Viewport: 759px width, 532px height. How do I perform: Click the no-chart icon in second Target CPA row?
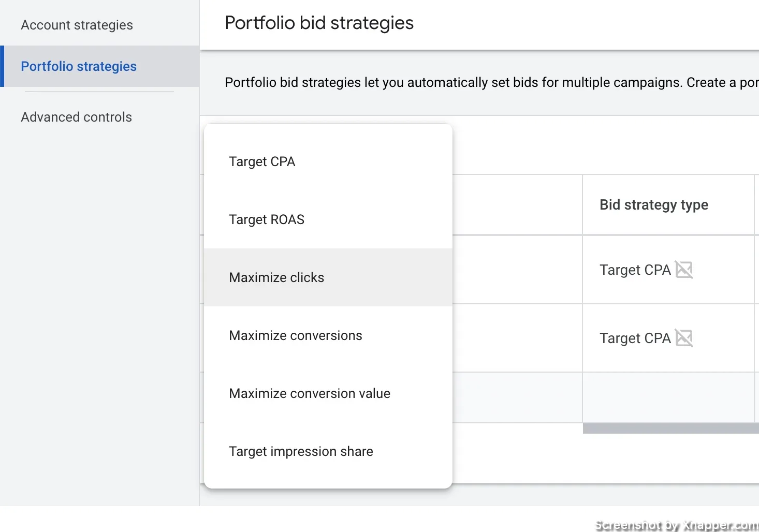684,338
